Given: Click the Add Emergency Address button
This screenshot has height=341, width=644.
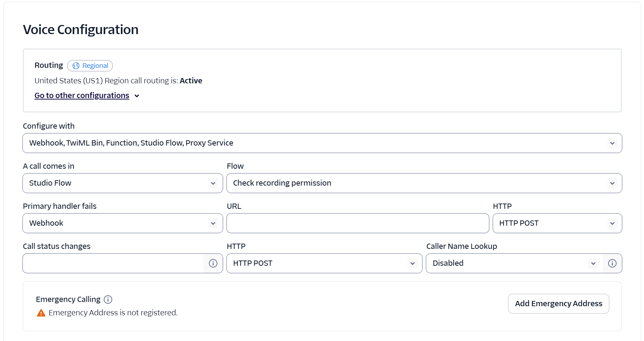Looking at the screenshot, I should click(x=558, y=304).
